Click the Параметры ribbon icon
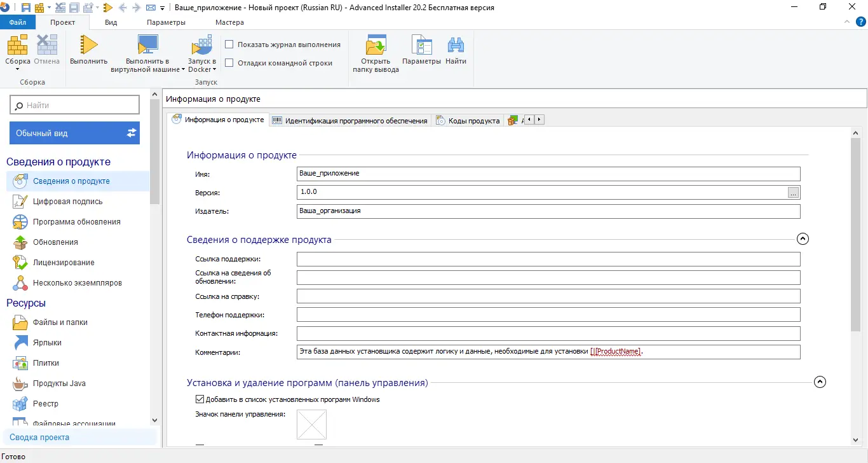The image size is (868, 463). [x=421, y=45]
